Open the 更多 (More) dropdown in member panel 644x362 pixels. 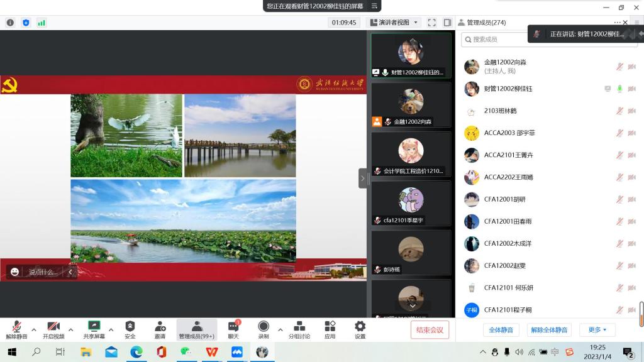click(x=597, y=330)
